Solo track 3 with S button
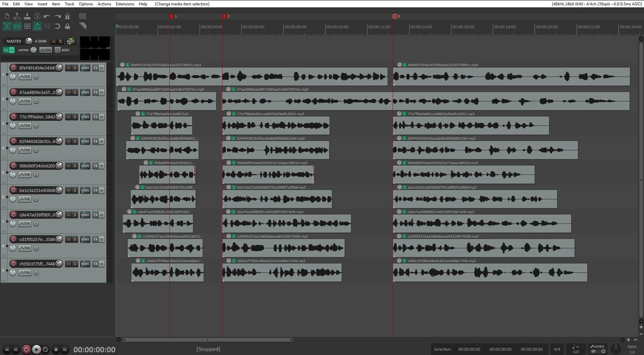 [x=75, y=117]
